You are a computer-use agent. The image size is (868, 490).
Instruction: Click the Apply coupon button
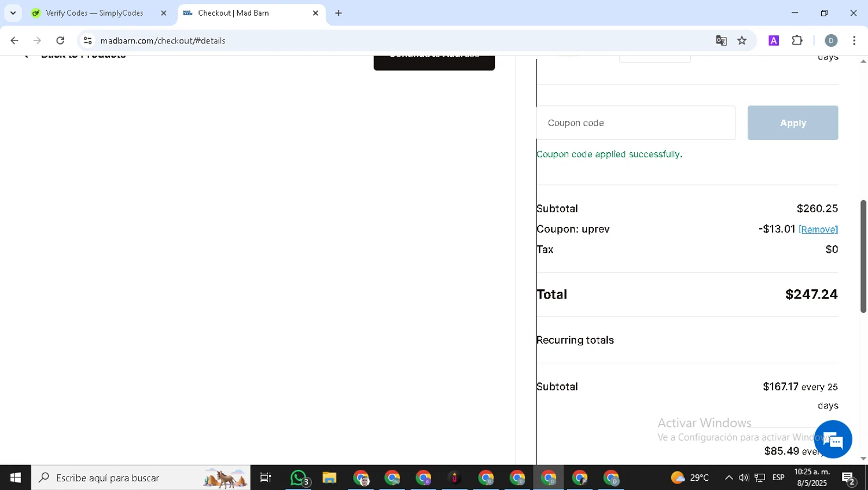tap(793, 123)
